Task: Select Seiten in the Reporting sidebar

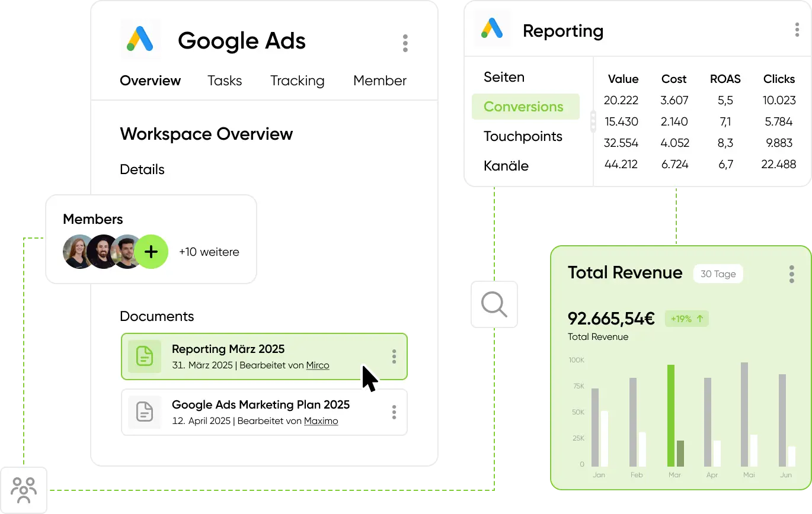Action: point(504,77)
